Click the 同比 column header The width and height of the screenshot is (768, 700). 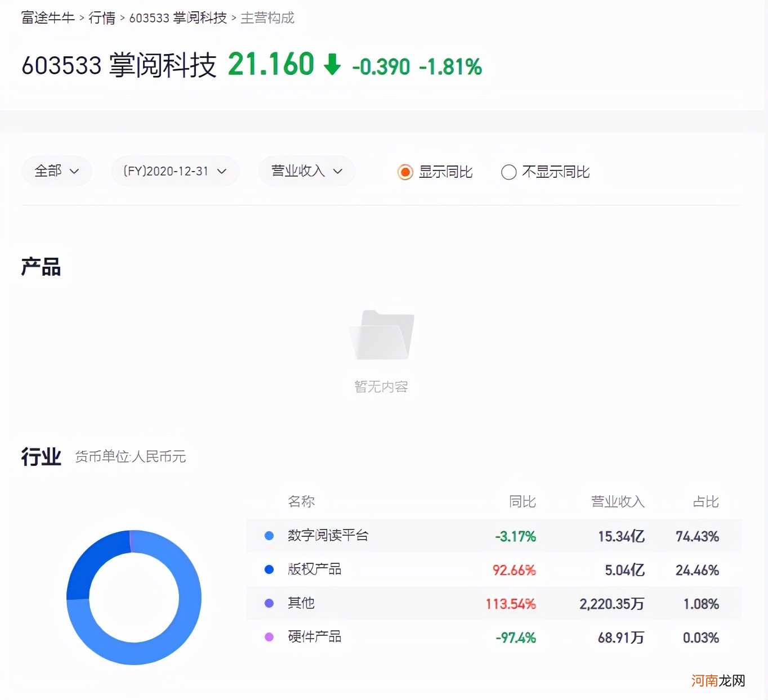[523, 501]
